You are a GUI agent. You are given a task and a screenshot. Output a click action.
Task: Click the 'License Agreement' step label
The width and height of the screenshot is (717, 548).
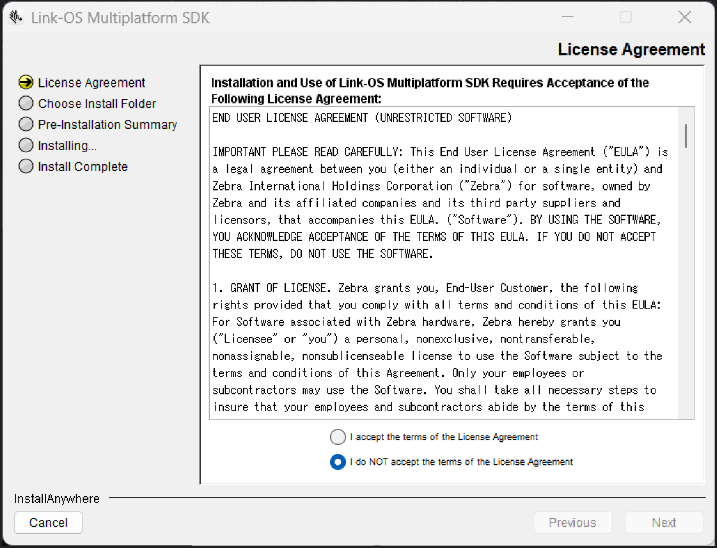pyautogui.click(x=91, y=83)
